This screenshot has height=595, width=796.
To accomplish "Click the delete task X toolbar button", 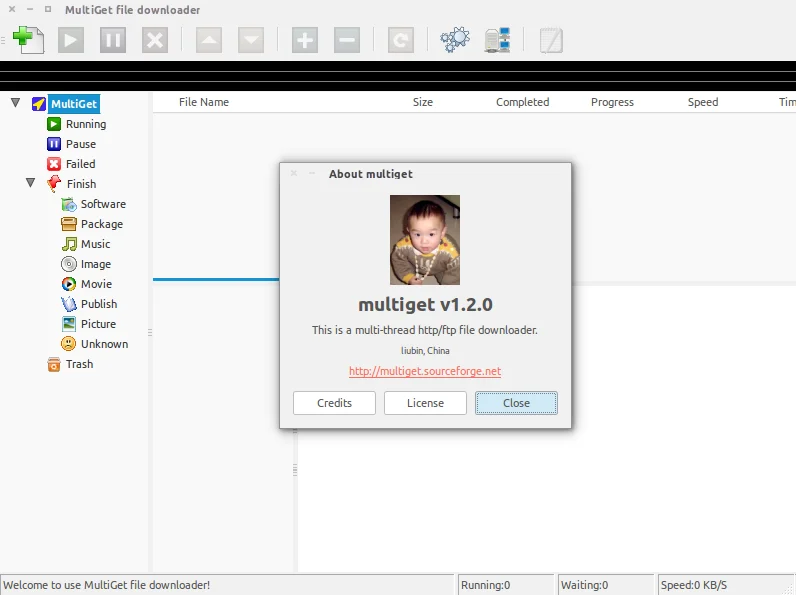I will tap(155, 40).
